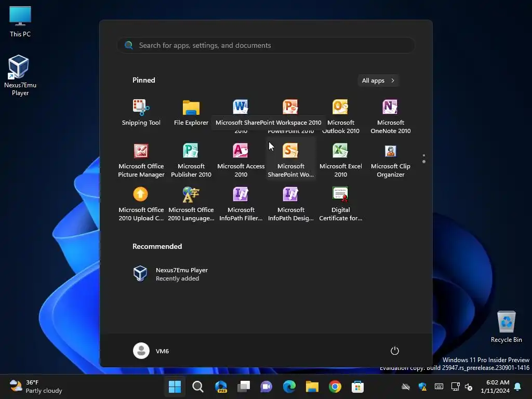Screen dimensions: 532x399
Task: Open File Explorer from taskbar
Action: 312,387
